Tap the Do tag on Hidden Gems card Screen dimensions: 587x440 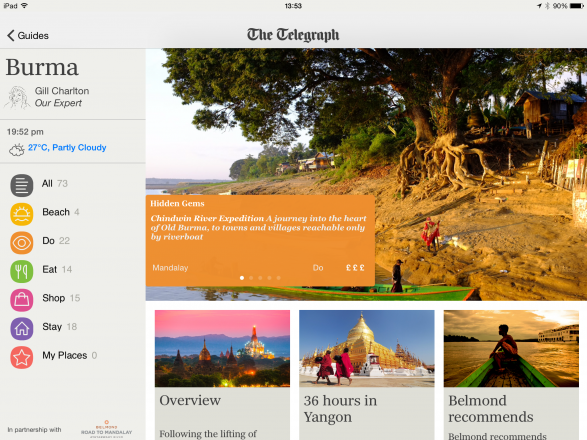(318, 268)
